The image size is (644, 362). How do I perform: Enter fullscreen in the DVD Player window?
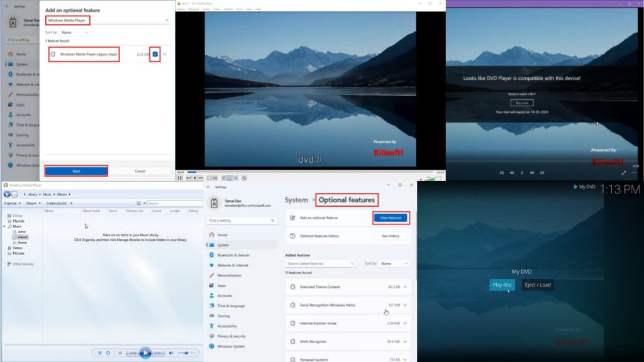[x=624, y=172]
